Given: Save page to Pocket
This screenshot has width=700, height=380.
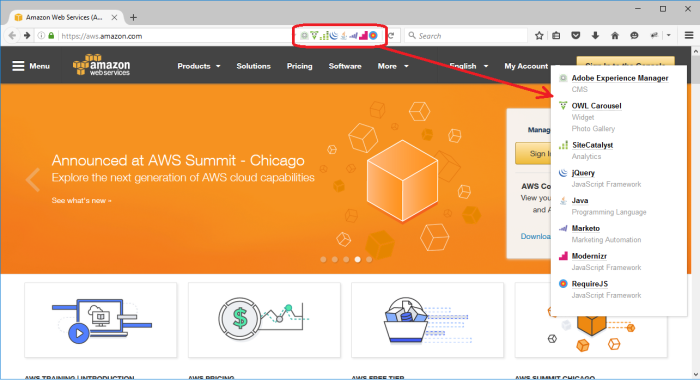Looking at the screenshot, I should pos(576,36).
